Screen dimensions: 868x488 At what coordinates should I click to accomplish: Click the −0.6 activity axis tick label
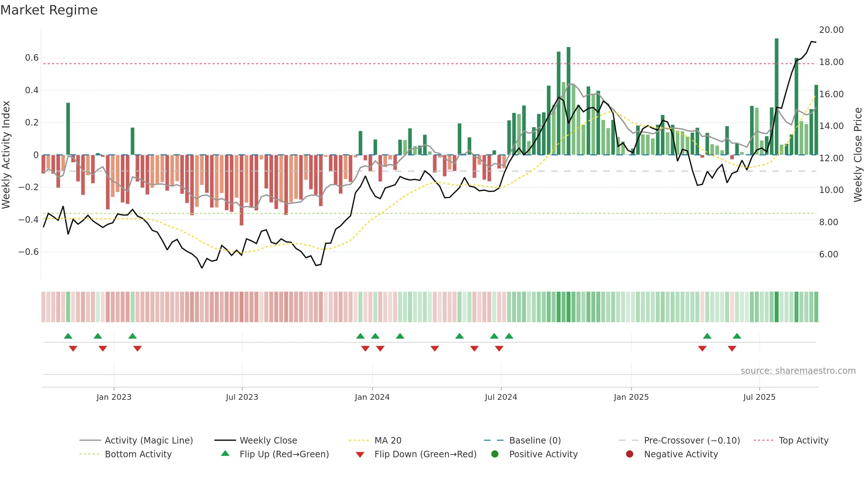coord(29,252)
